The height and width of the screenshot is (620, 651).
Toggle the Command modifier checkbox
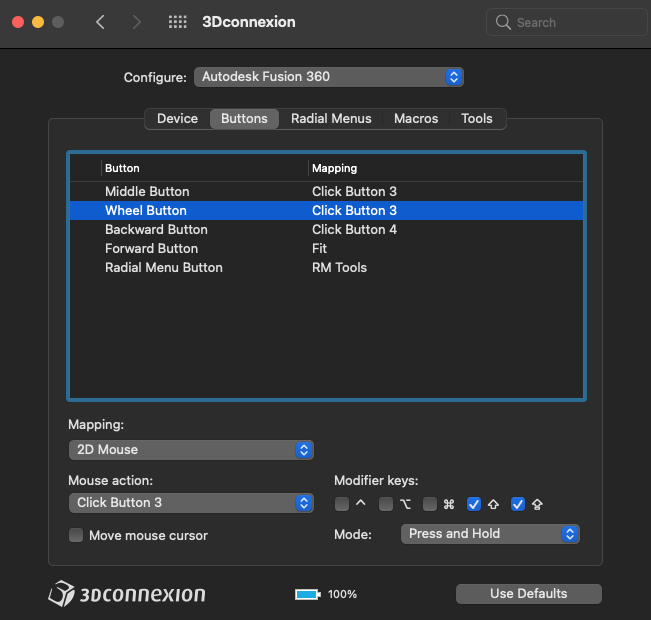(x=430, y=504)
